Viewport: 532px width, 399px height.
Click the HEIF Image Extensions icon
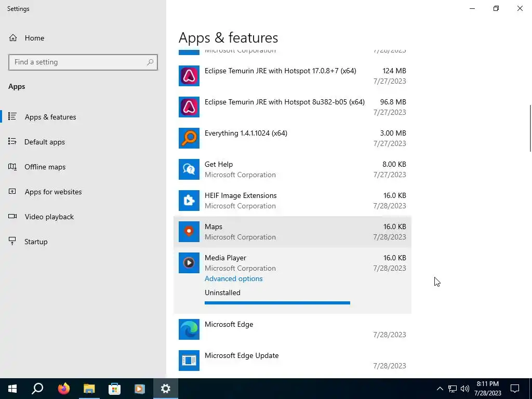point(189,201)
